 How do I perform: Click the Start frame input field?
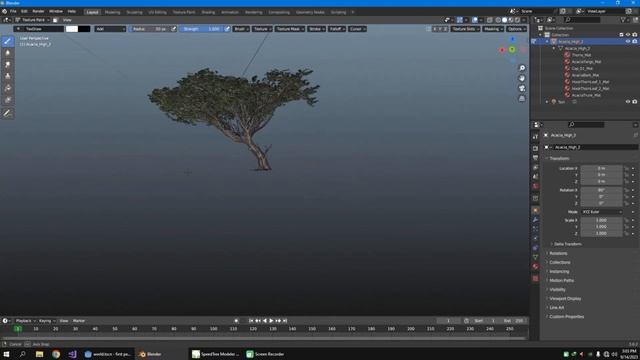click(x=485, y=321)
